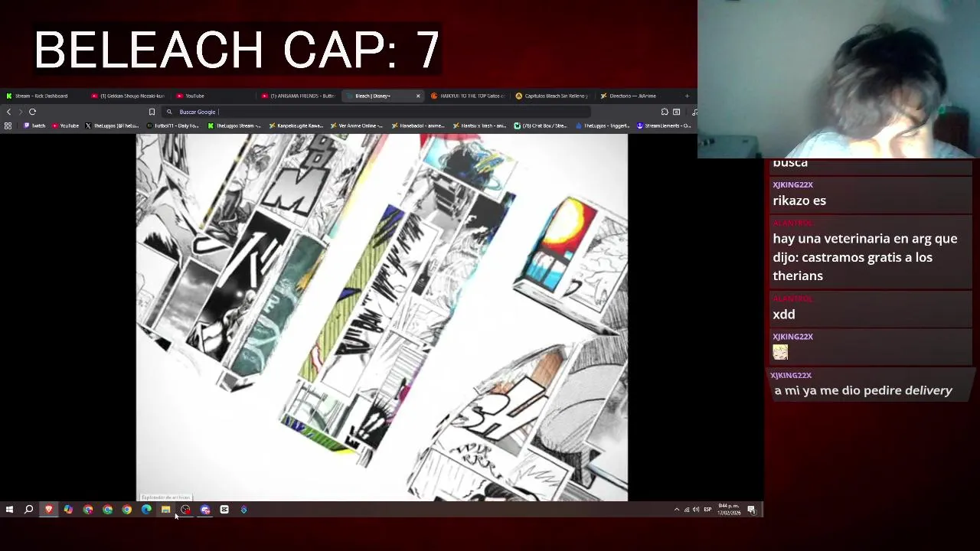Switch to the Stream - Kick Dashboard tab
Viewport: 980px width, 551px height.
(x=41, y=96)
